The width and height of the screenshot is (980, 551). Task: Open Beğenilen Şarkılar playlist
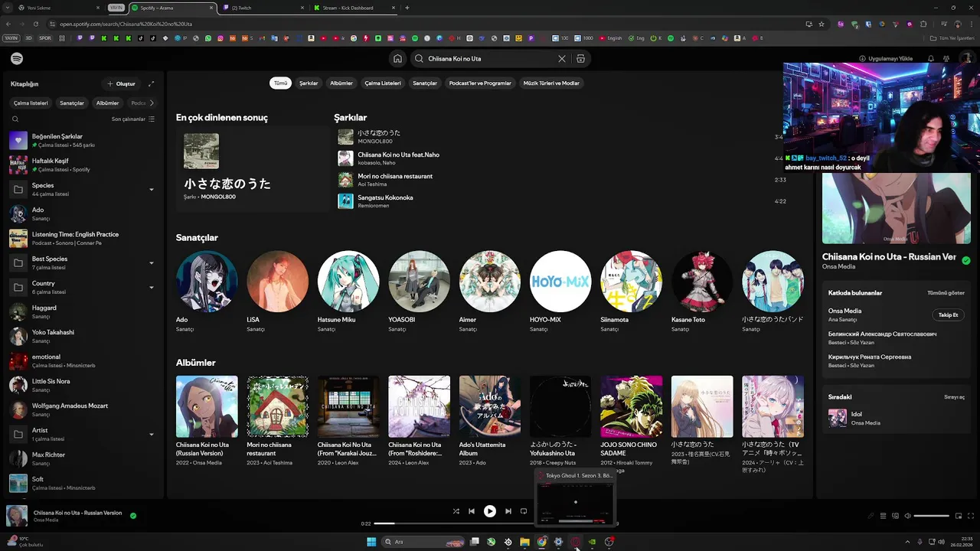[x=83, y=141]
